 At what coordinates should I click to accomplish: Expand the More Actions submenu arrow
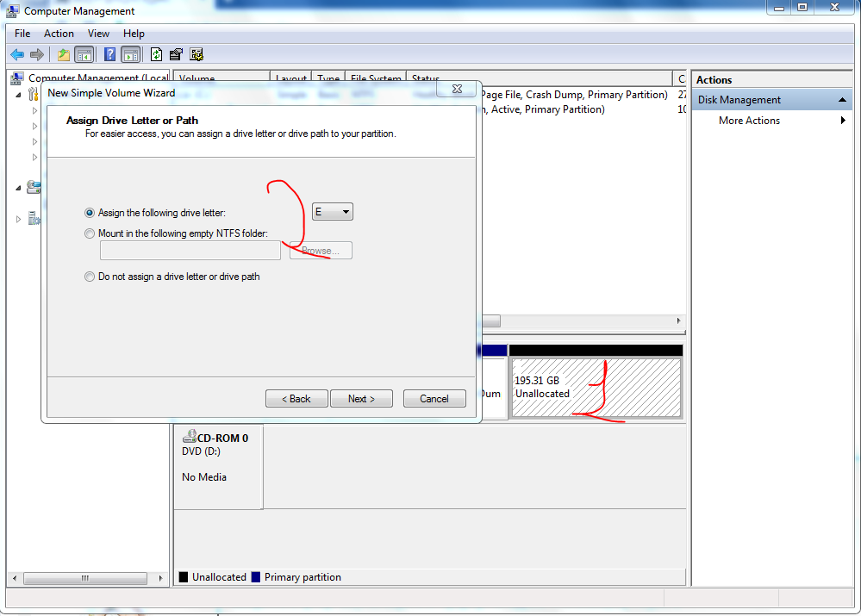843,121
